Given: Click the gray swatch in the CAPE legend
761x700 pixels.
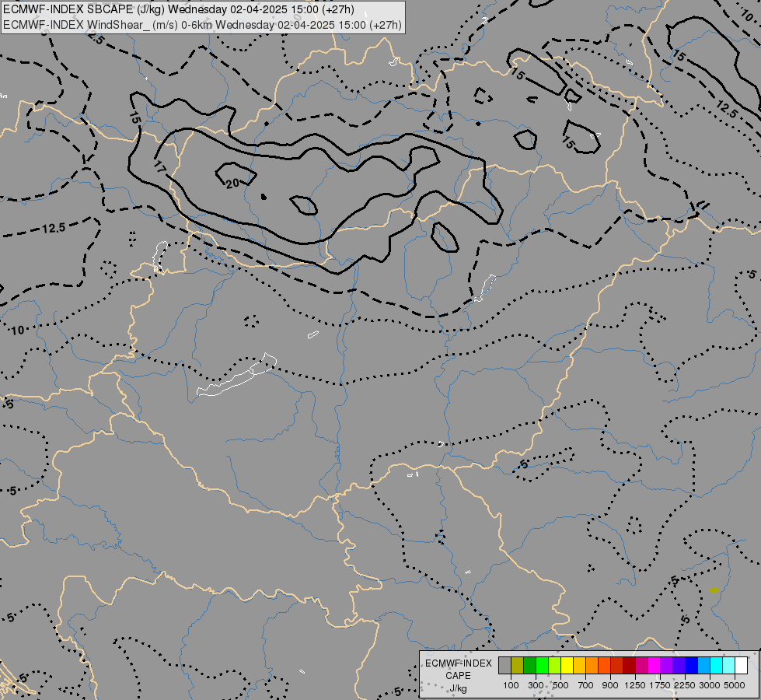Looking at the screenshot, I should point(504,666).
